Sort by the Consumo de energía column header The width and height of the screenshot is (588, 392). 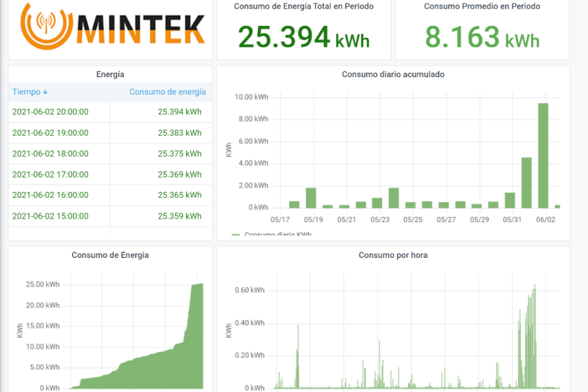(x=168, y=92)
